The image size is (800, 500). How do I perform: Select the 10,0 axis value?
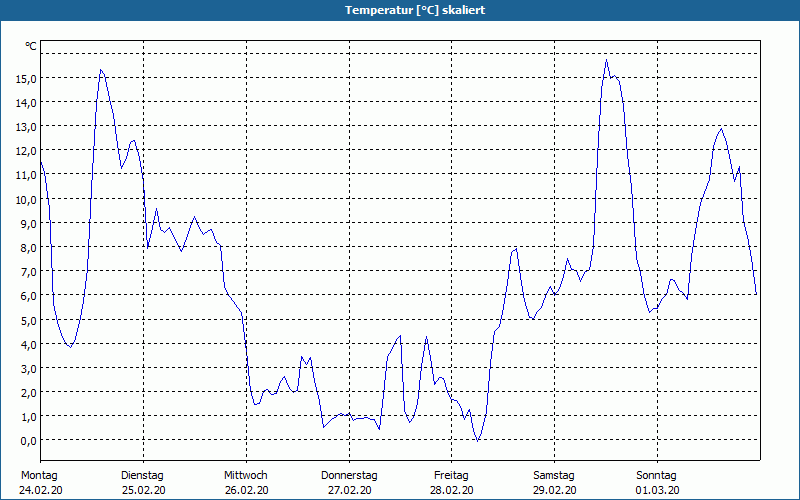pos(26,199)
